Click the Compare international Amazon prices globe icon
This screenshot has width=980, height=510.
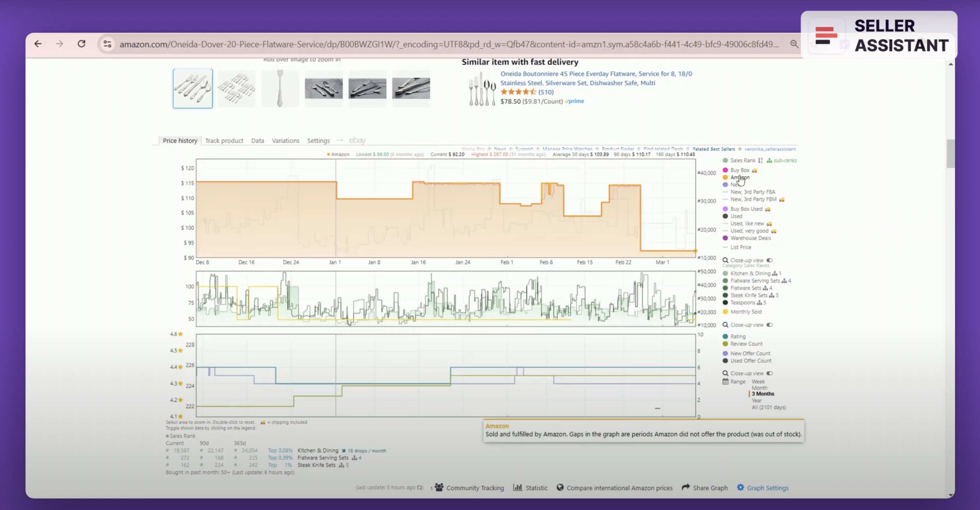coord(560,488)
